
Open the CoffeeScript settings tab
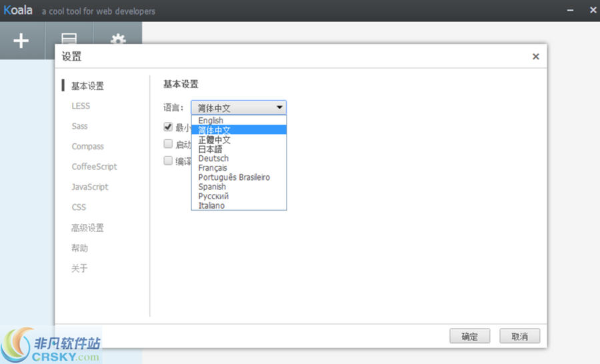point(95,167)
